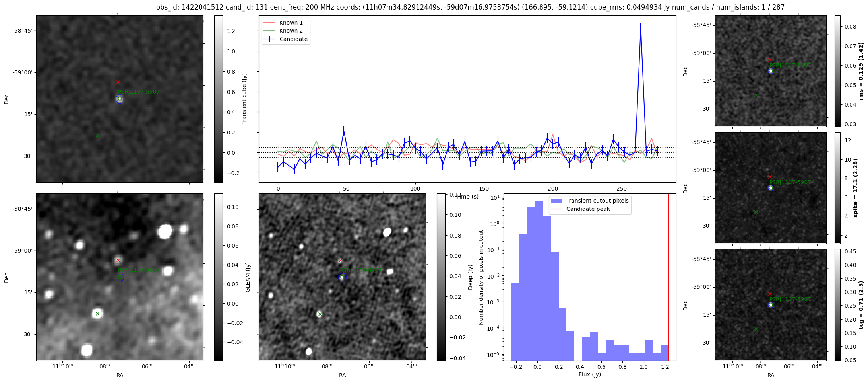Image resolution: width=868 pixels, height=382 pixels.
Task: Click the Transient cube (Jy) colorbar
Action: pos(218,99)
